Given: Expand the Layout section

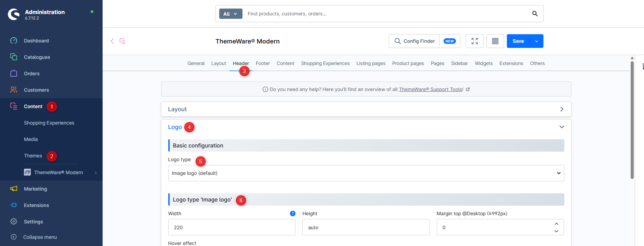Looking at the screenshot, I should [x=366, y=109].
